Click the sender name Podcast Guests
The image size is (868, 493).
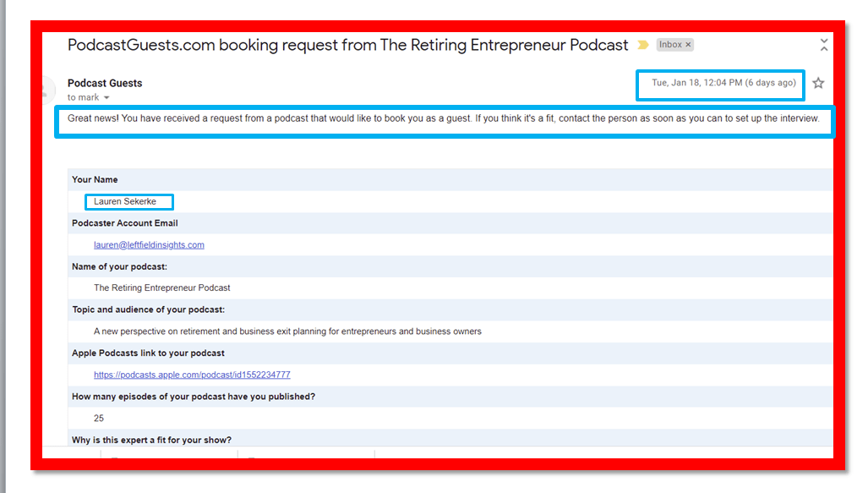click(x=105, y=83)
